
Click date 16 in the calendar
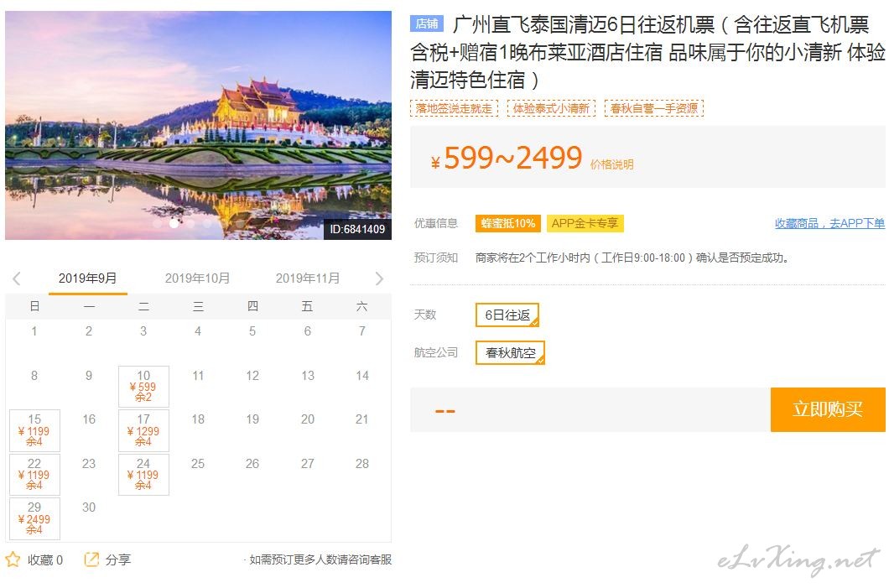point(89,419)
